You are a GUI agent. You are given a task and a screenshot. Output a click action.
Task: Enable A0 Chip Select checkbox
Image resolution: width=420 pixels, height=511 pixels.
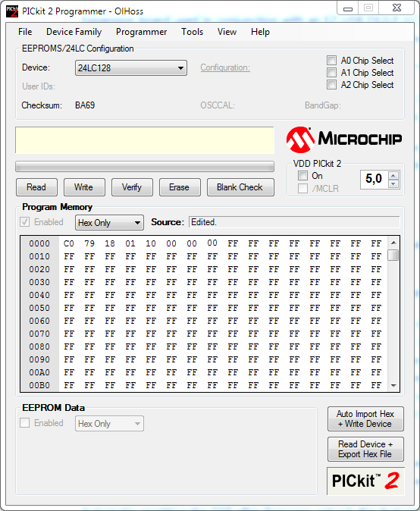[332, 61]
